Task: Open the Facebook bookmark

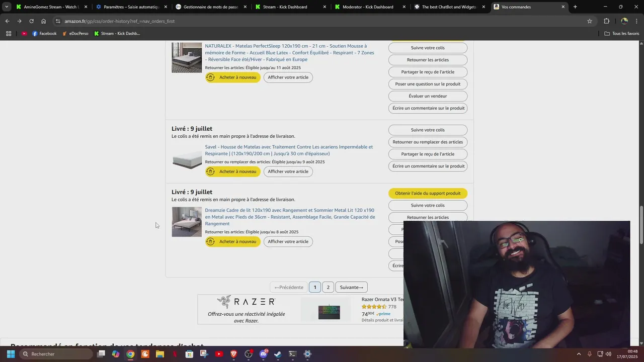Action: pos(44,34)
